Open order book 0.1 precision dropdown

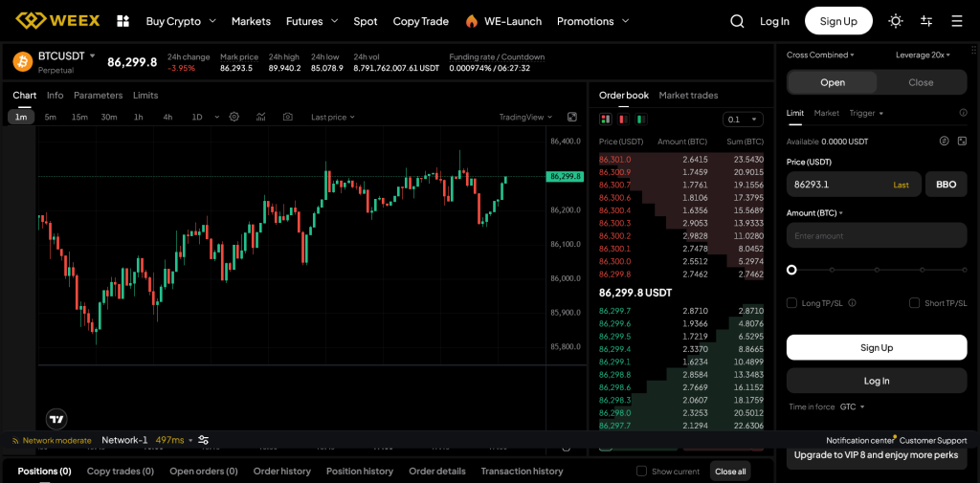pyautogui.click(x=743, y=120)
